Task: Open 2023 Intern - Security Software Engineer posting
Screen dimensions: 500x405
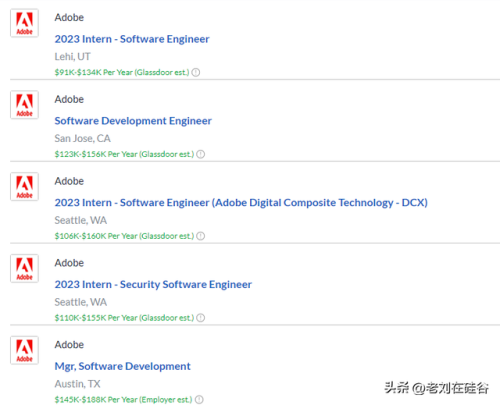Action: click(x=153, y=284)
